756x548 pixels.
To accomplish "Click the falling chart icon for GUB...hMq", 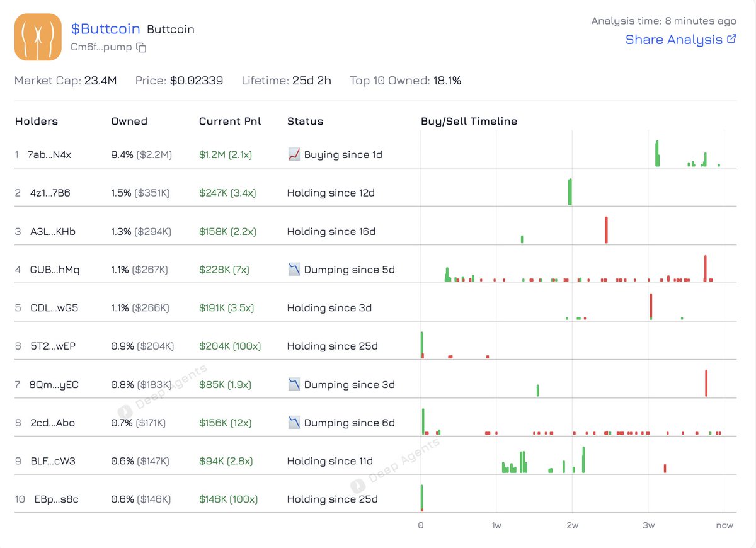I will [x=294, y=270].
